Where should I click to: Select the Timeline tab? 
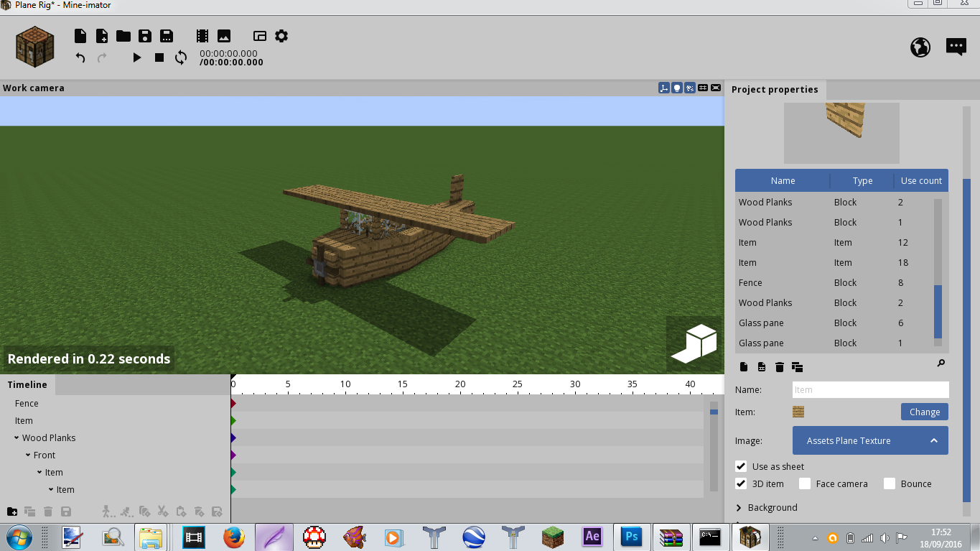(x=27, y=384)
